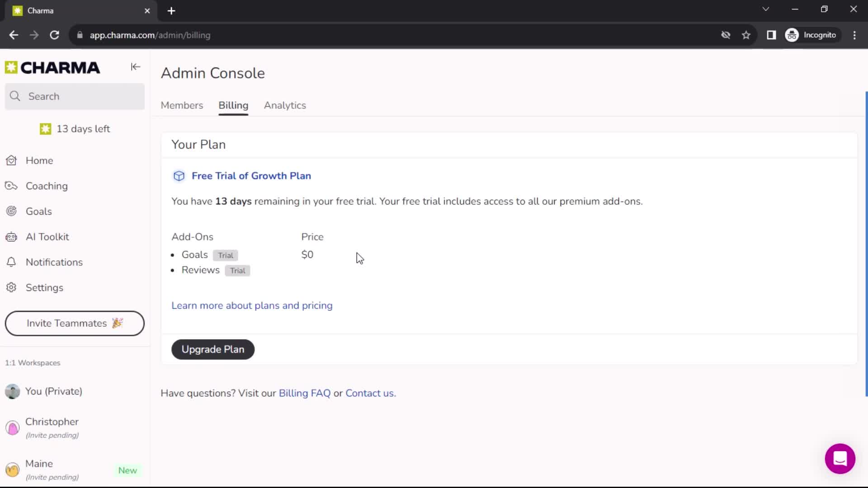Bookmark this page with star icon
This screenshot has height=488, width=868.
click(x=746, y=35)
